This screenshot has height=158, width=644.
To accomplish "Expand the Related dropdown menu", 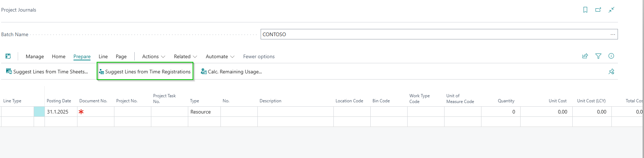I will click(185, 56).
